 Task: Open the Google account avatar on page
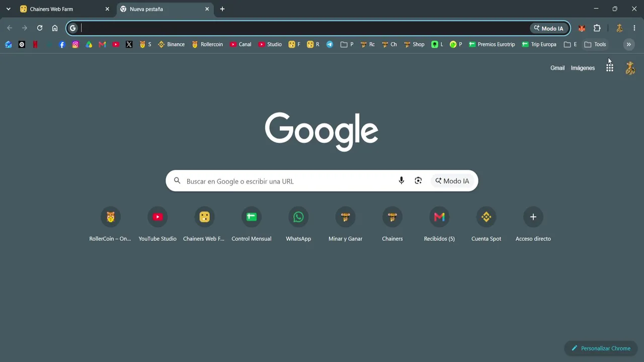tap(630, 68)
